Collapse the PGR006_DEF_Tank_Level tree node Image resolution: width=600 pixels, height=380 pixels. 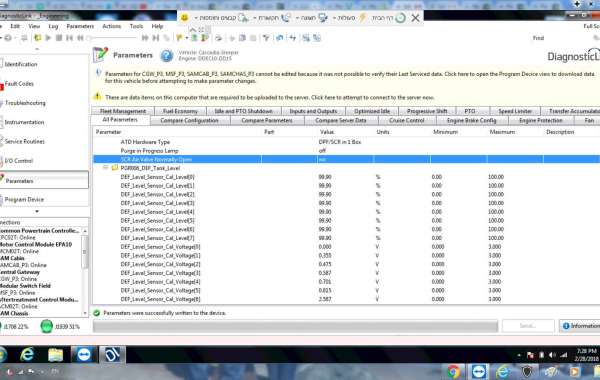[106, 168]
